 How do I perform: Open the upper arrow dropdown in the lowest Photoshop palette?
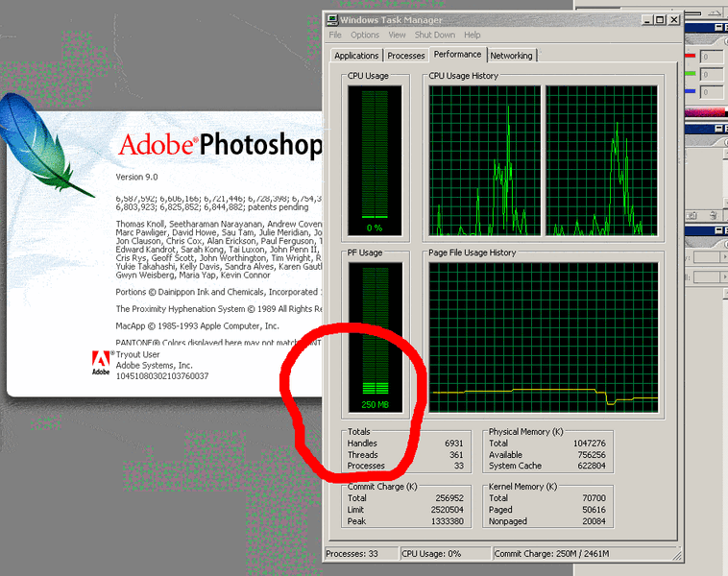(724, 256)
